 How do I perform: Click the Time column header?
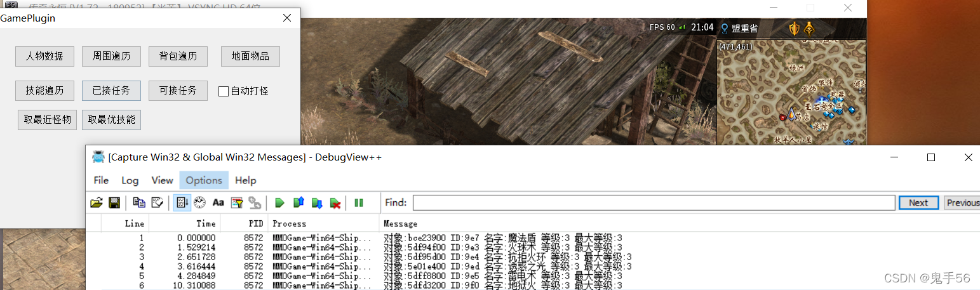(x=185, y=223)
